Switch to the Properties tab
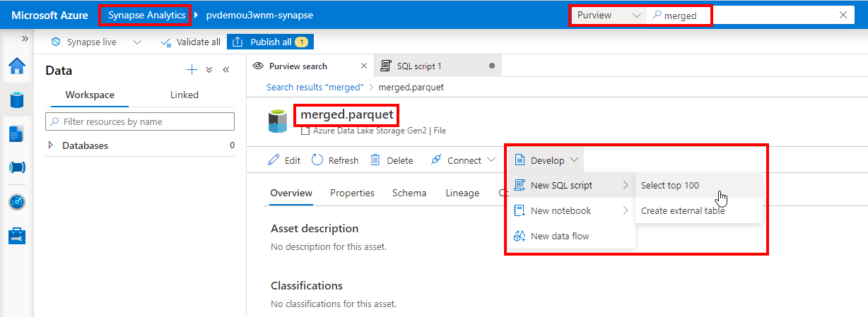 [x=352, y=193]
